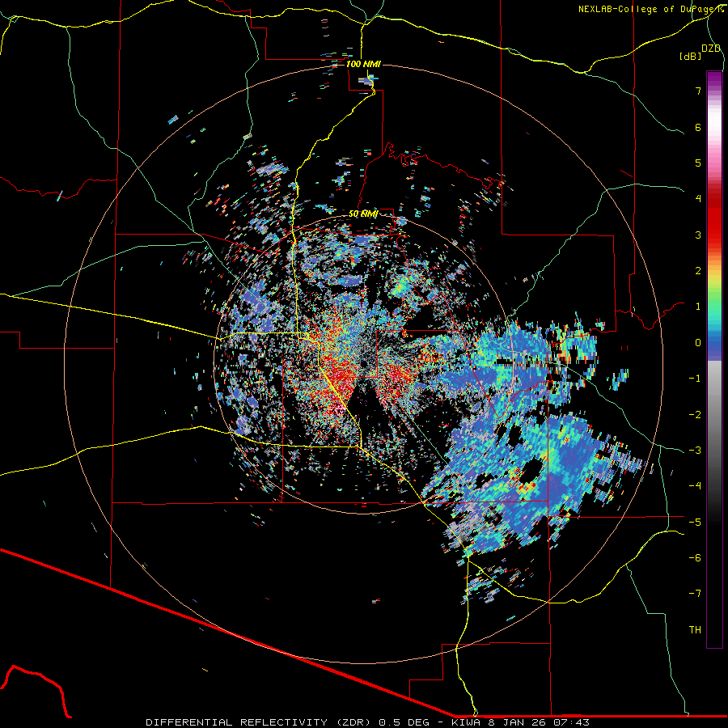
Task: Click the 6 dB label on the color scale
Action: point(698,127)
